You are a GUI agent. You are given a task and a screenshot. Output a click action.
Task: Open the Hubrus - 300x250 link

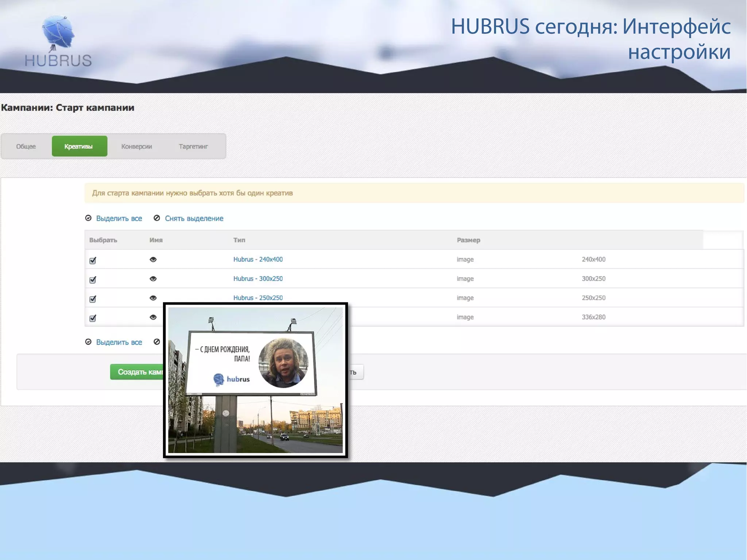258,279
